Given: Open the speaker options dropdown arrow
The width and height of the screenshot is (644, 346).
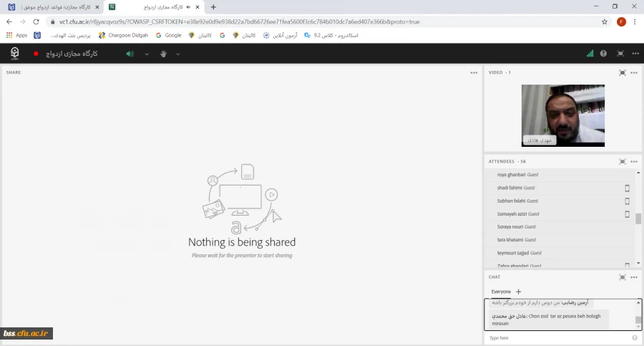Looking at the screenshot, I should click(147, 54).
